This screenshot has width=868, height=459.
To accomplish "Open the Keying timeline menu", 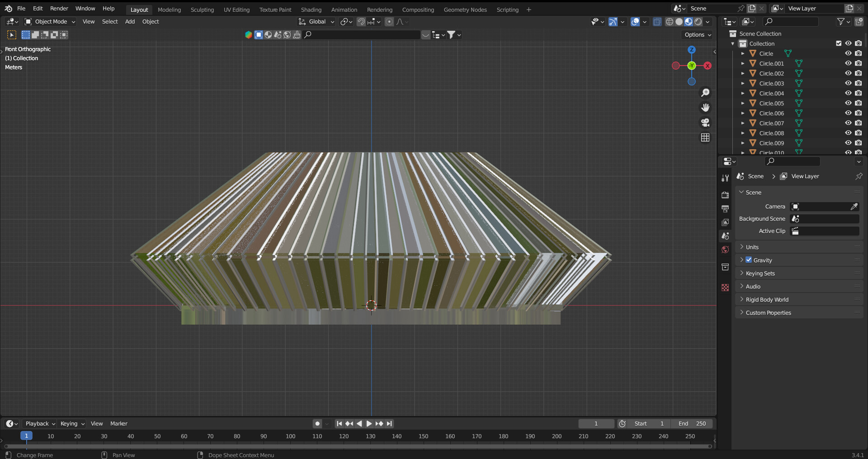I will (x=72, y=424).
